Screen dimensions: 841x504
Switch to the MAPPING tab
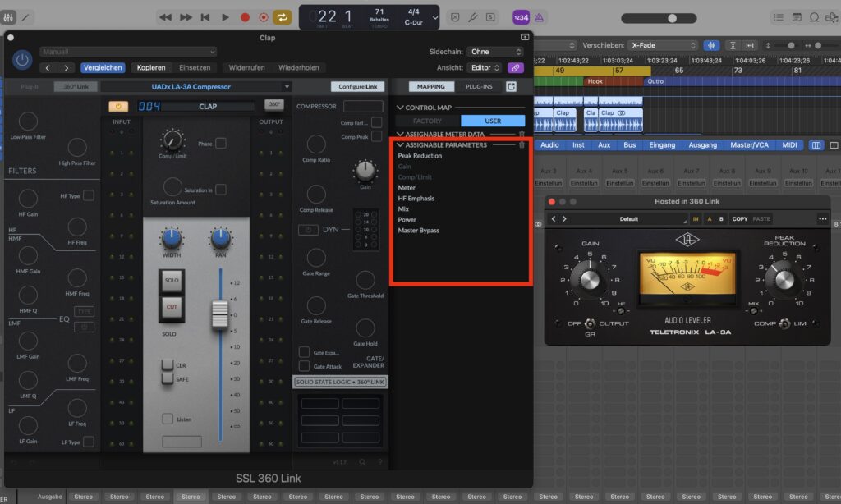tap(431, 86)
